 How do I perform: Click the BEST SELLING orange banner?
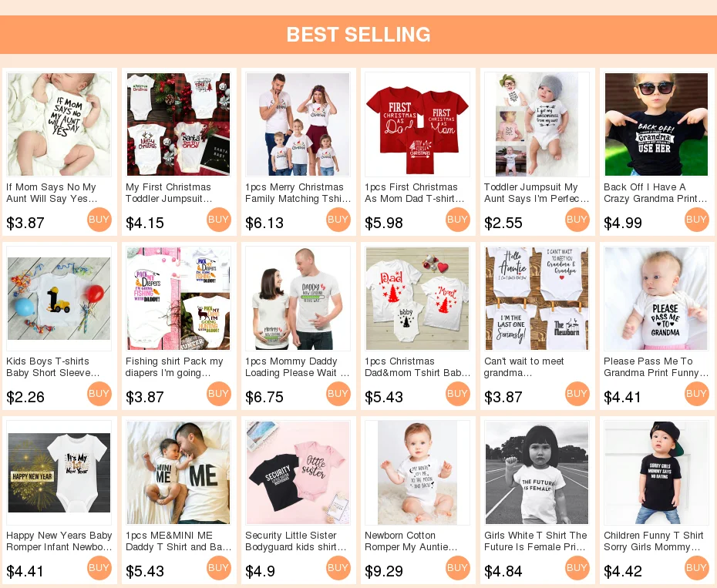[358, 35]
